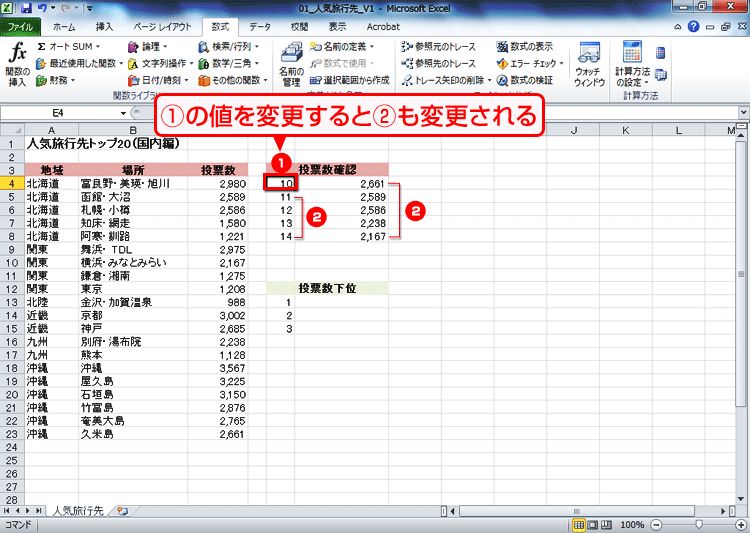
Task: Click the Name Box showing E4
Action: click(x=60, y=113)
